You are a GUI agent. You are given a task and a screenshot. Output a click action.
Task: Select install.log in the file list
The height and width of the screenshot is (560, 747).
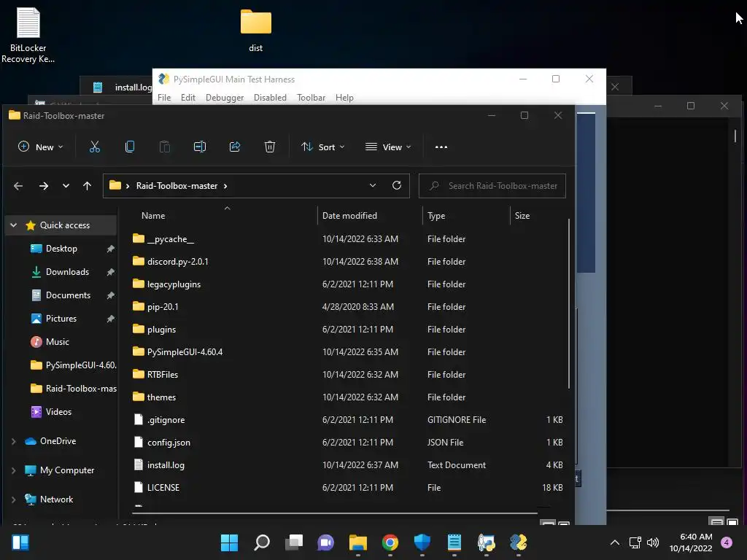point(347,465)
